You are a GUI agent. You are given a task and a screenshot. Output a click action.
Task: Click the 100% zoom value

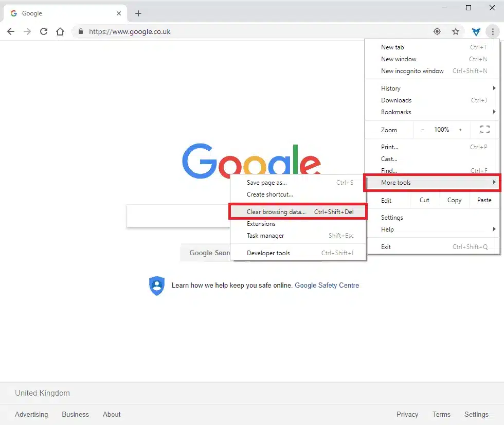coord(442,130)
